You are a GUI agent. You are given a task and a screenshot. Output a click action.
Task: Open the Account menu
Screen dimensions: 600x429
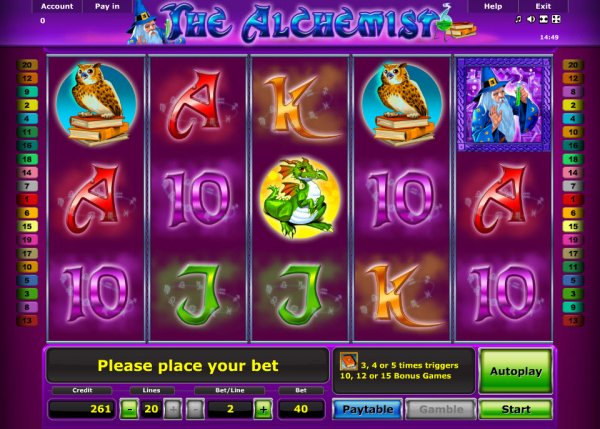coord(57,6)
